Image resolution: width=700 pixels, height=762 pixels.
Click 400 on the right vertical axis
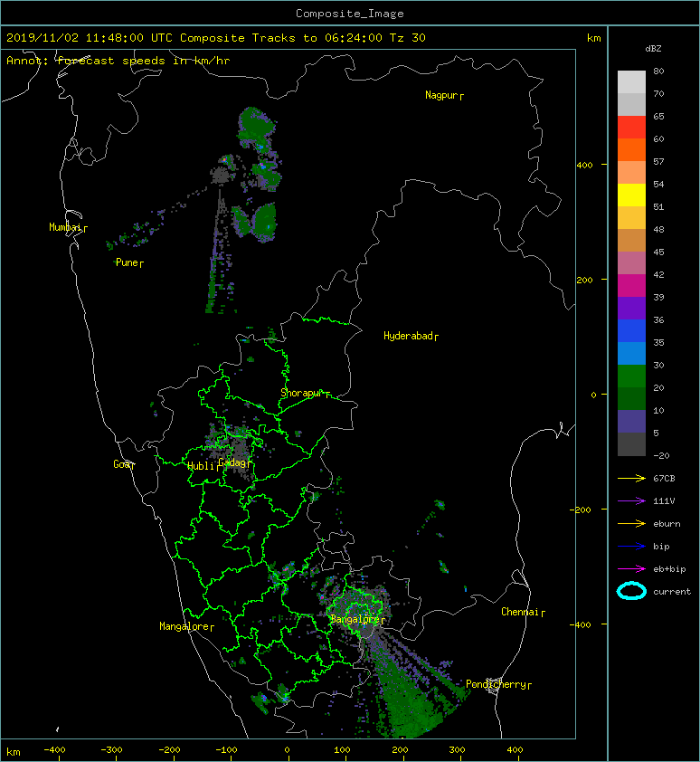pos(584,166)
